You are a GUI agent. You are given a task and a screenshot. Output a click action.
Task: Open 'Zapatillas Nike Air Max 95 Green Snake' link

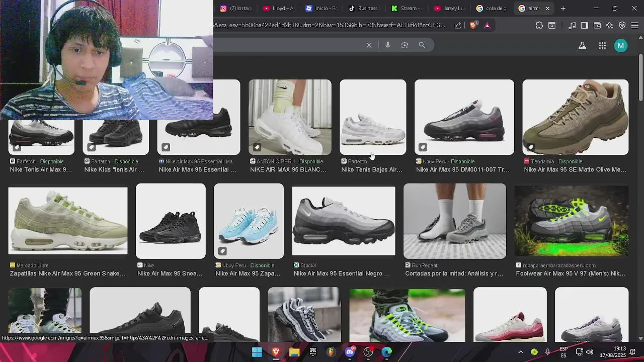click(67, 274)
